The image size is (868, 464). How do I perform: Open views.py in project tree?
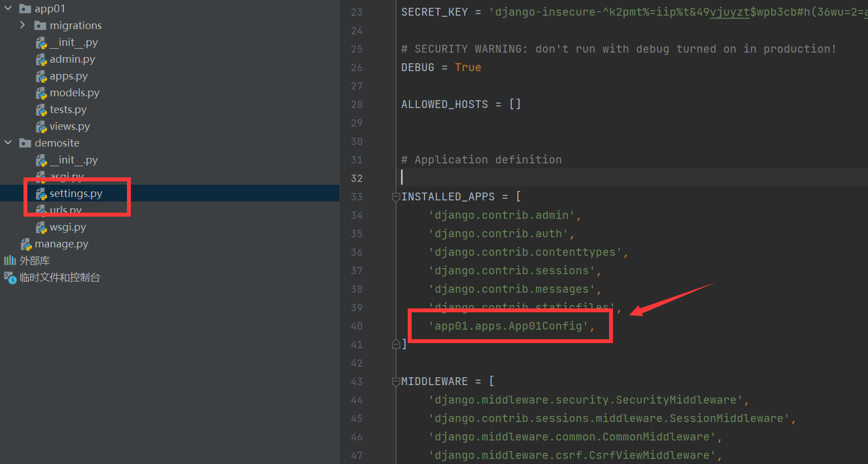tap(70, 126)
